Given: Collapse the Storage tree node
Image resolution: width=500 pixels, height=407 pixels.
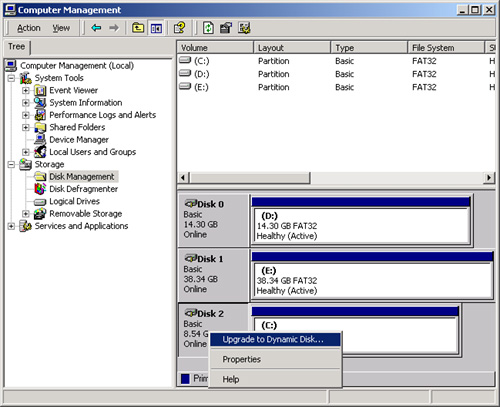Looking at the screenshot, I should pyautogui.click(x=11, y=165).
